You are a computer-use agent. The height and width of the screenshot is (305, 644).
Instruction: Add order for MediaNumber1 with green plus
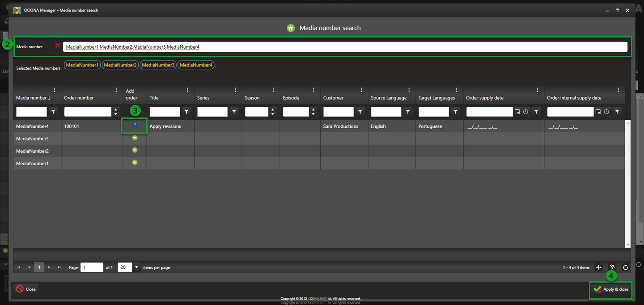135,163
